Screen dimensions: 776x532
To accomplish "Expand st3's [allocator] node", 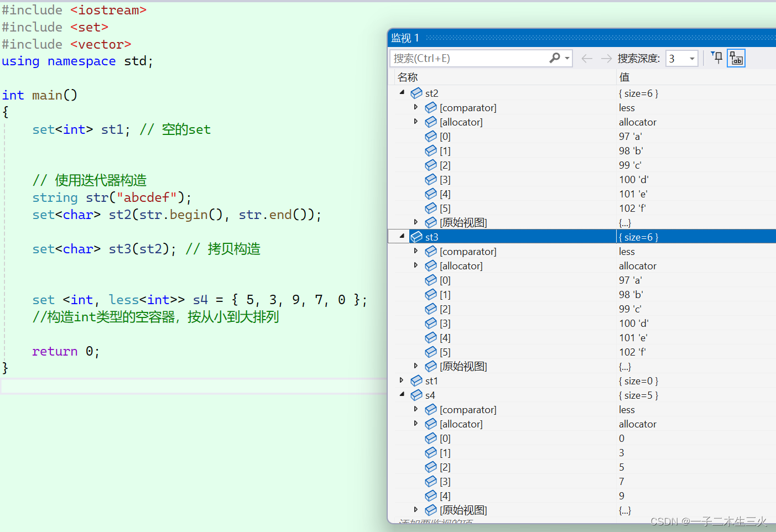I will coord(416,265).
